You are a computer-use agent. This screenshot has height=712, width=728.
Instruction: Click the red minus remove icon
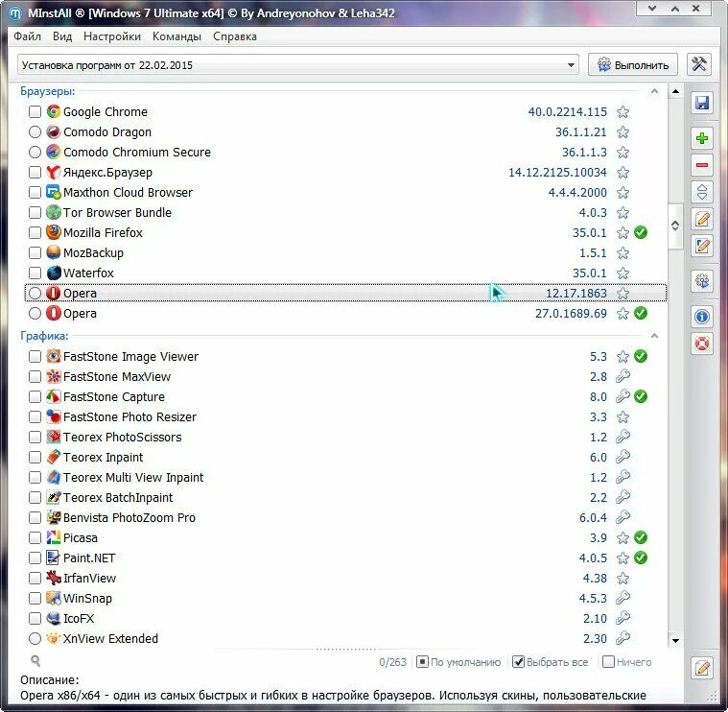tap(702, 165)
